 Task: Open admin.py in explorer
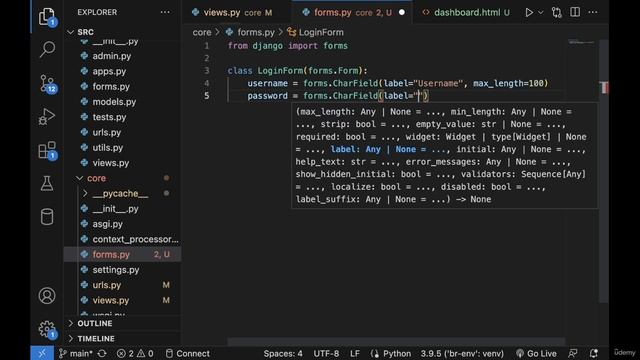[x=122, y=56]
